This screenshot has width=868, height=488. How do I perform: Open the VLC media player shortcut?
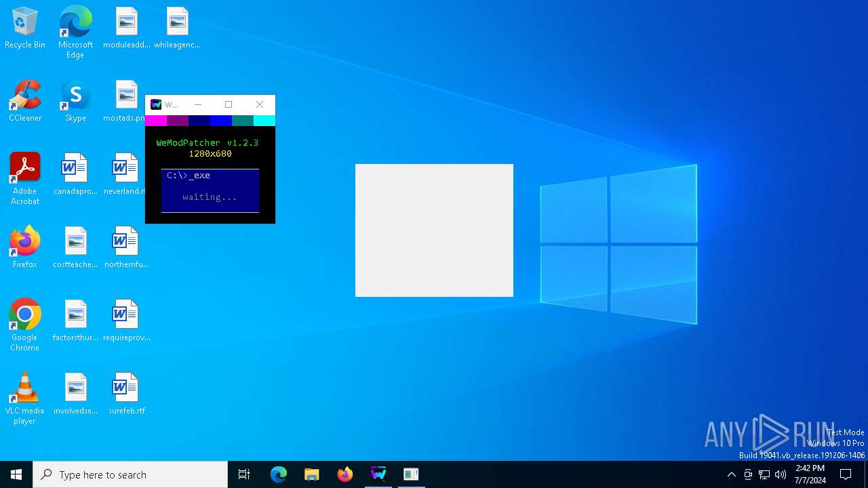click(x=25, y=399)
